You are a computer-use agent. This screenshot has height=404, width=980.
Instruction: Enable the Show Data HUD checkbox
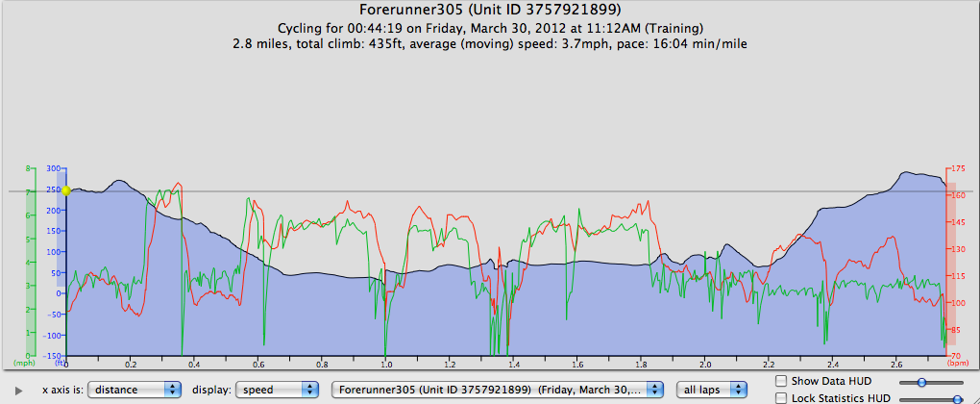[x=780, y=381]
